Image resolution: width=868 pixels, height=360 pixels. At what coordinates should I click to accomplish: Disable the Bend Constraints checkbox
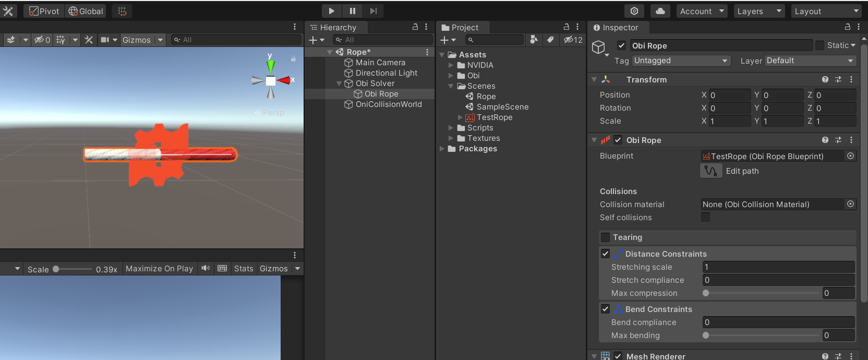pos(605,309)
